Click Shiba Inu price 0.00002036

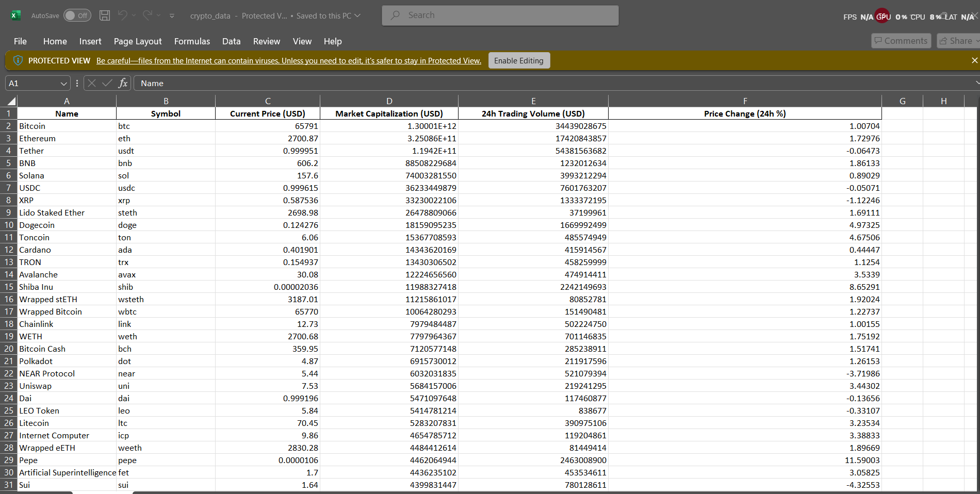[268, 287]
